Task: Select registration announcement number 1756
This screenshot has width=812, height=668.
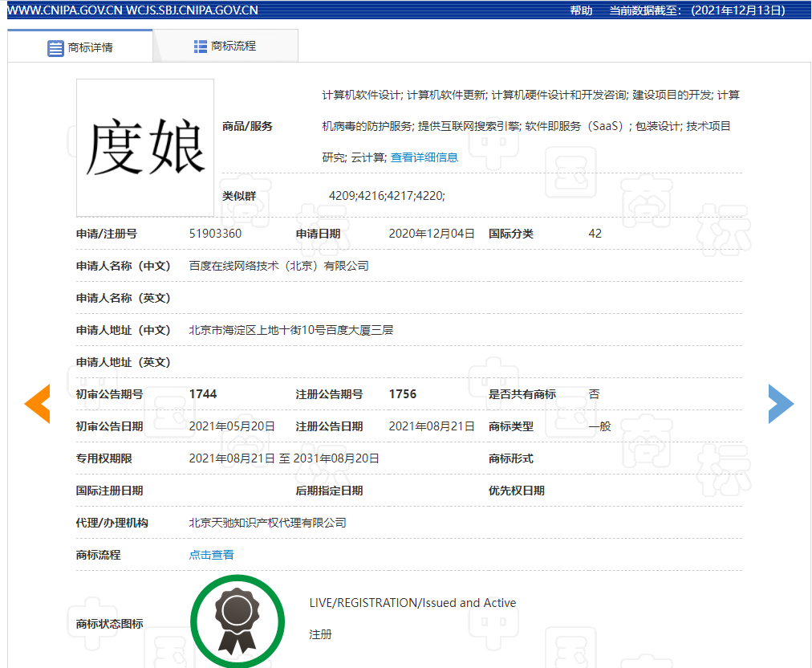Action: 403,394
